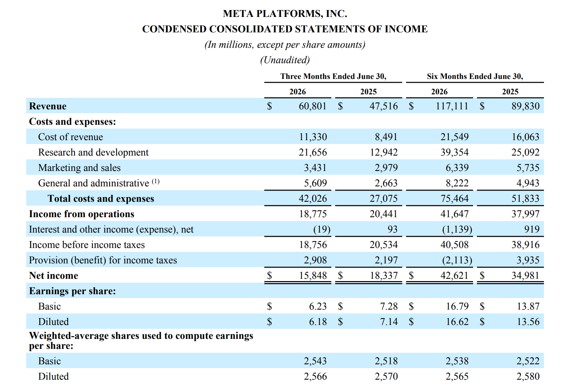Select the "Three Months Ended June 30," header
This screenshot has width=564, height=392.
(333, 76)
